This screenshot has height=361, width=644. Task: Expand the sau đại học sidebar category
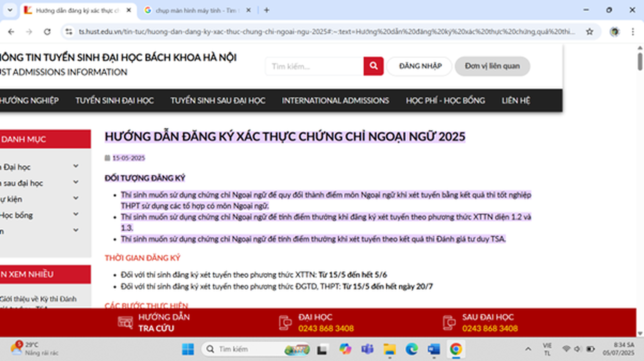coord(76,183)
